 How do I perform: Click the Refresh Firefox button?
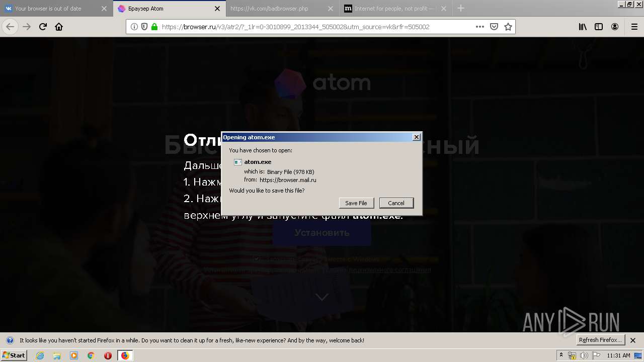point(600,340)
